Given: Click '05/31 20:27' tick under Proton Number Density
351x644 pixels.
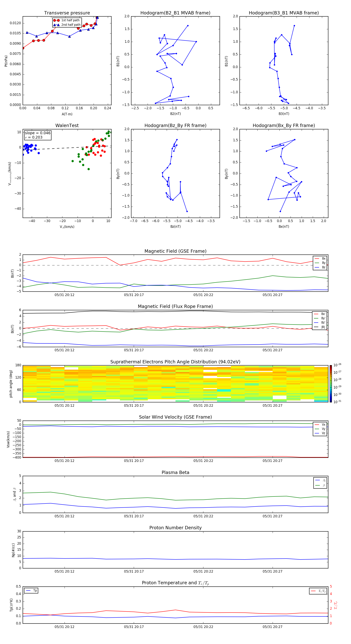Looking at the screenshot, I should tap(273, 571).
